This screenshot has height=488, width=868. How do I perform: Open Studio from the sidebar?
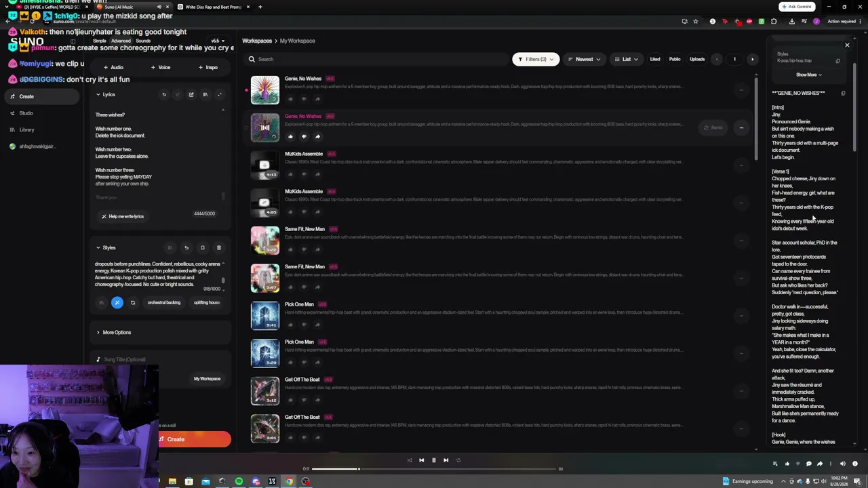click(26, 113)
